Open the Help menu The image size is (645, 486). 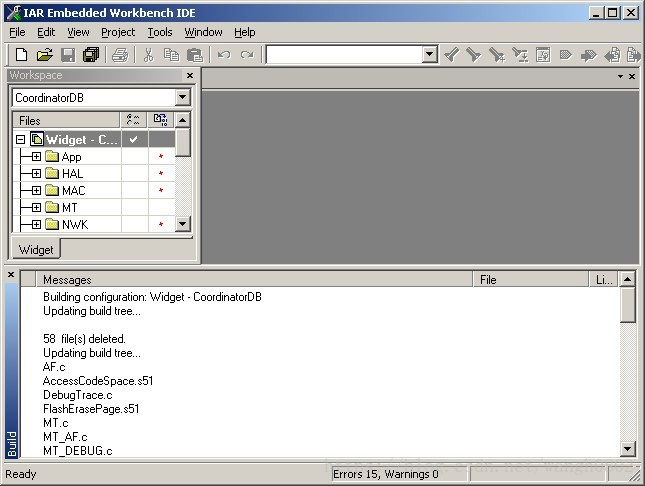coord(245,32)
